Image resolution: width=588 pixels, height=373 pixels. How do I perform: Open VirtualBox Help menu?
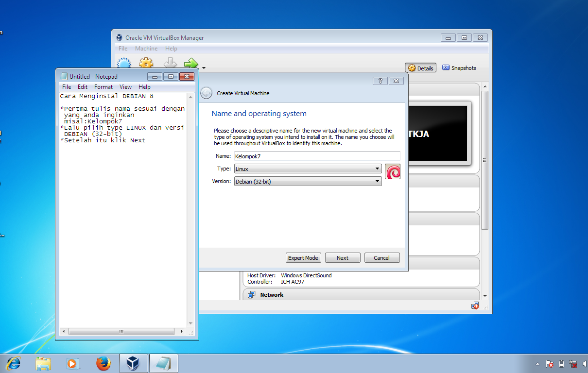pyautogui.click(x=171, y=49)
